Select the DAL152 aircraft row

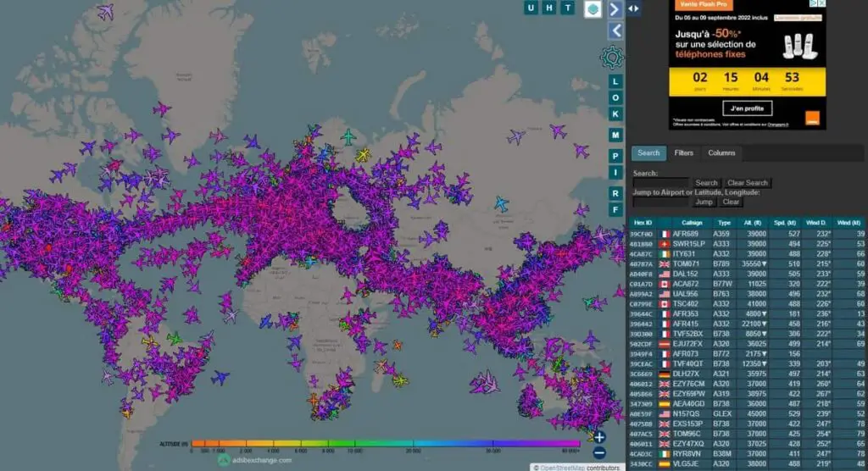point(748,274)
